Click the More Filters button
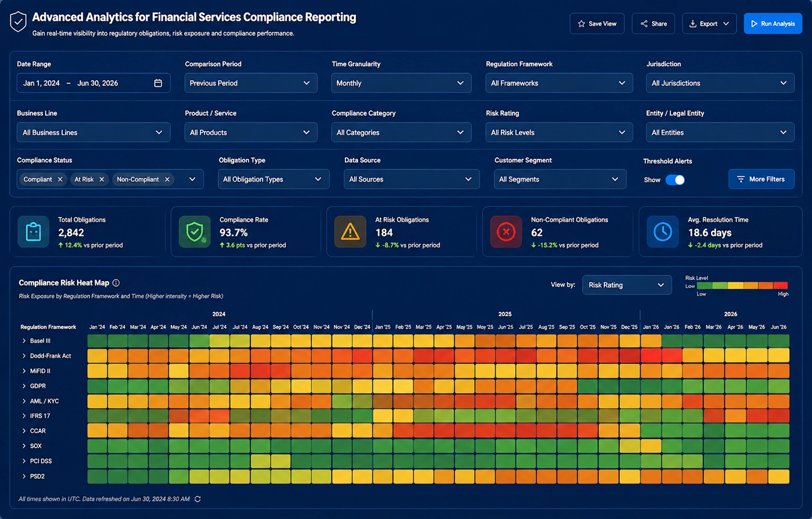This screenshot has width=812, height=519. (761, 179)
